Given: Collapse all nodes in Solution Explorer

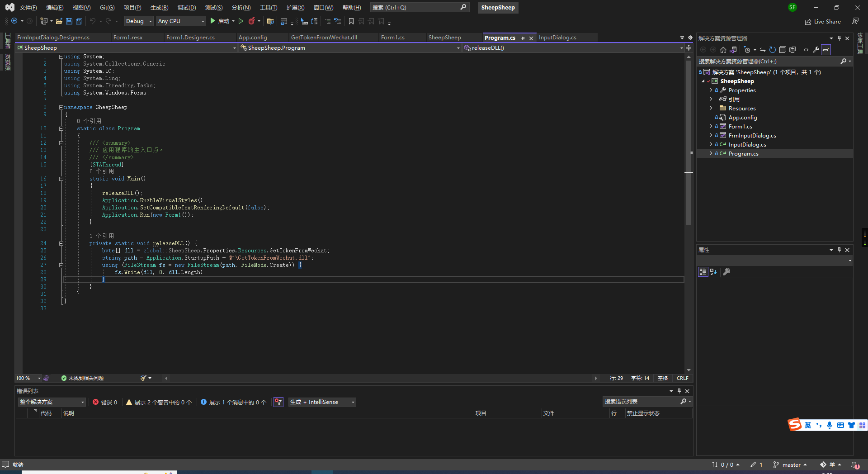Looking at the screenshot, I should coord(783,50).
